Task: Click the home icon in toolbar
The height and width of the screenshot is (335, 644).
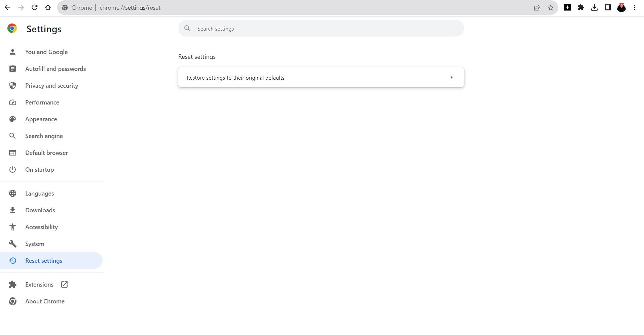Action: pyautogui.click(x=48, y=7)
